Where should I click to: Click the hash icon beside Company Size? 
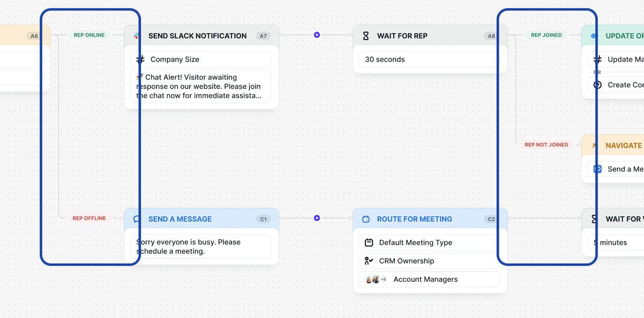click(141, 59)
